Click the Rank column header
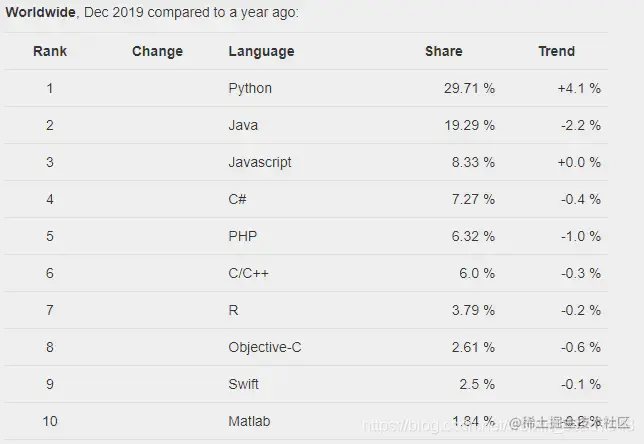The height and width of the screenshot is (444, 644). click(50, 51)
